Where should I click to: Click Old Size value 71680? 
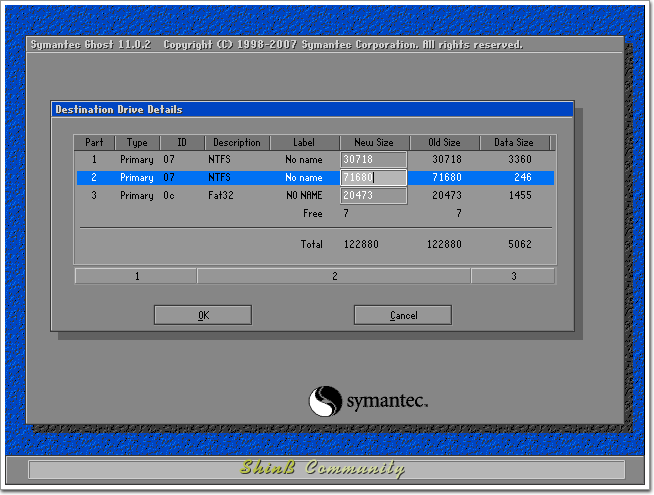point(447,177)
